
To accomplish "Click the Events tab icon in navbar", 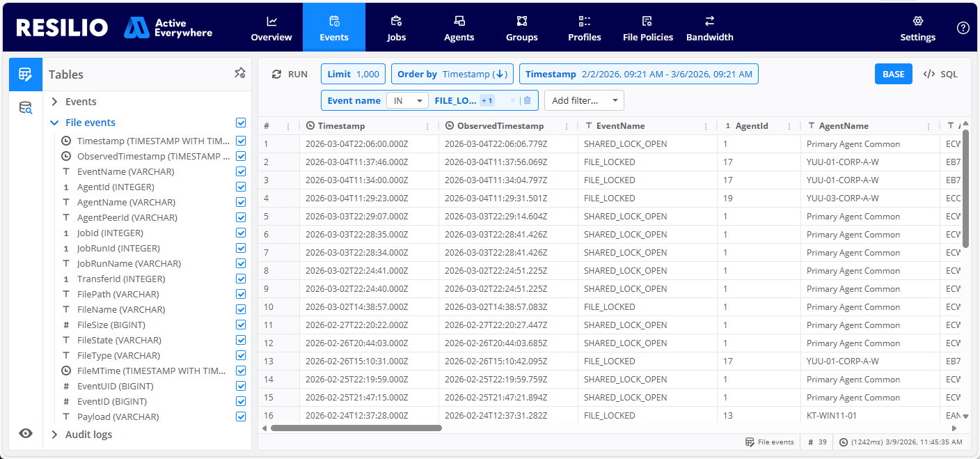I will point(334,20).
